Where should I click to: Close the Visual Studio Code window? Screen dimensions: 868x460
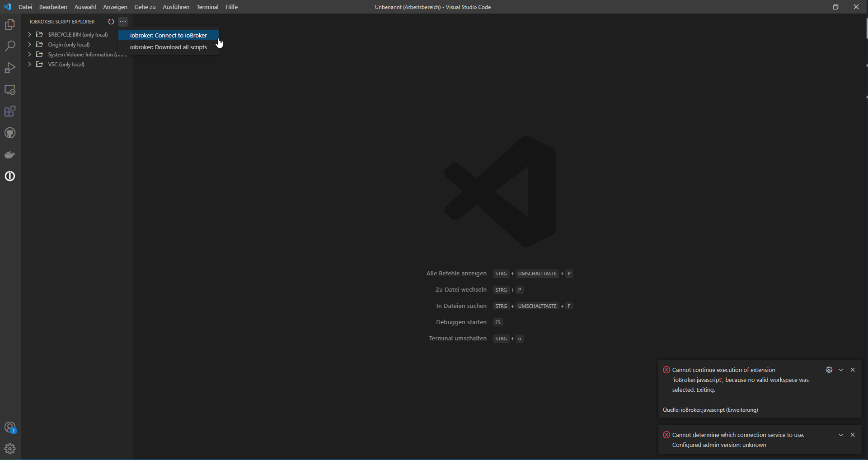click(x=857, y=7)
